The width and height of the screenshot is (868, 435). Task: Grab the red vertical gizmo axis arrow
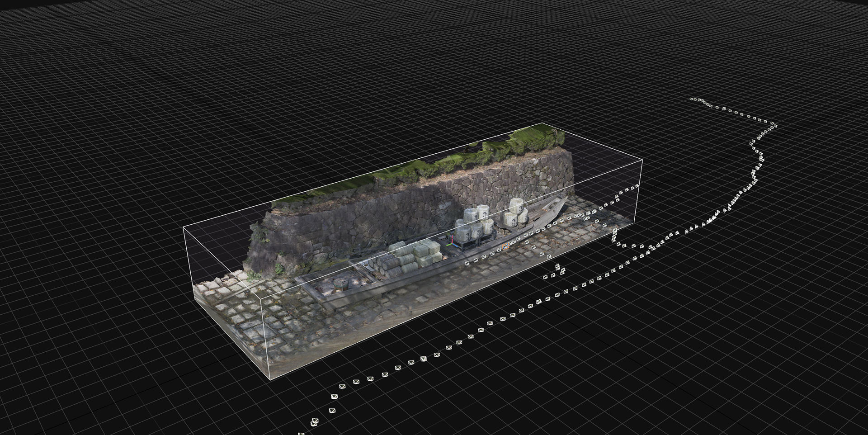click(x=452, y=239)
